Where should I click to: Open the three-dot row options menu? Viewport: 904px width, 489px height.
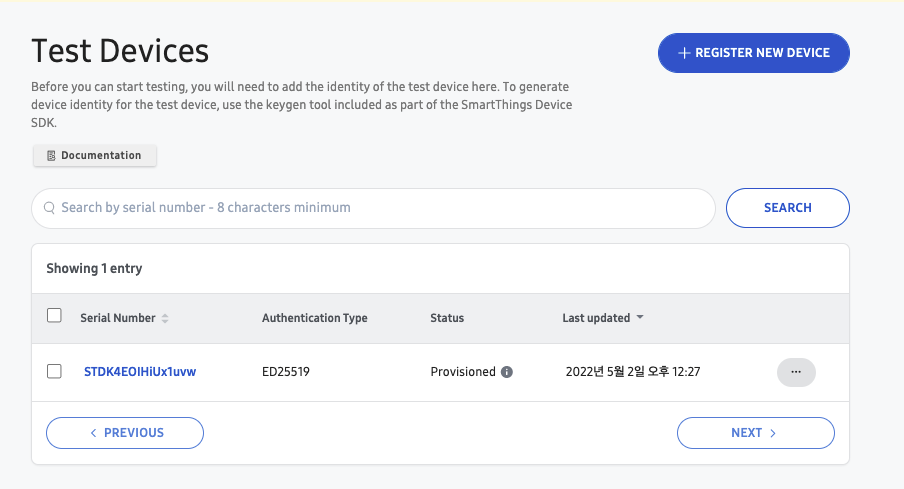[796, 372]
